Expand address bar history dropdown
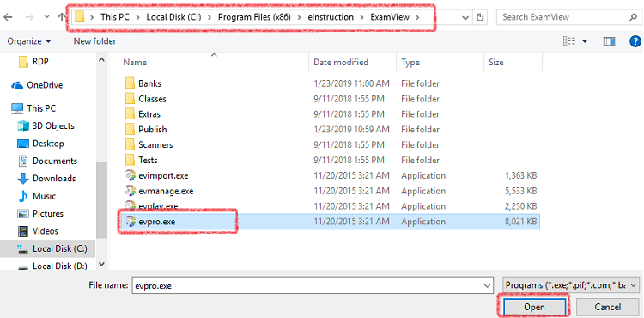Viewport: 644px width, 318px height. click(465, 18)
